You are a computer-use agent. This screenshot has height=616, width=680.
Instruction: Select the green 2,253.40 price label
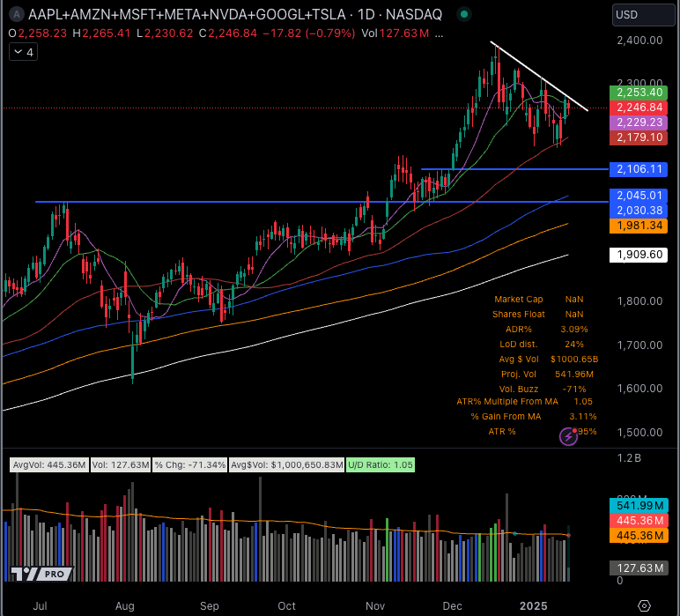[x=639, y=93]
